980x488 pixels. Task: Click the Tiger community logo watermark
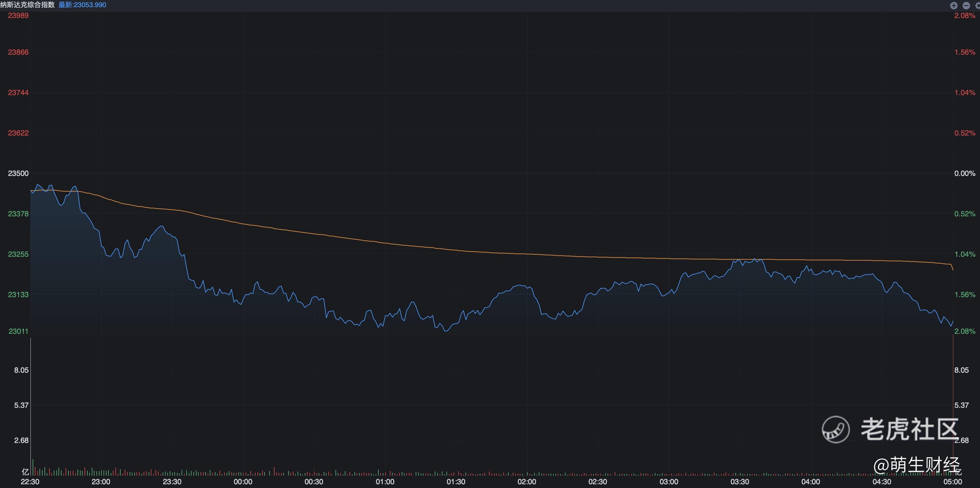pyautogui.click(x=835, y=430)
